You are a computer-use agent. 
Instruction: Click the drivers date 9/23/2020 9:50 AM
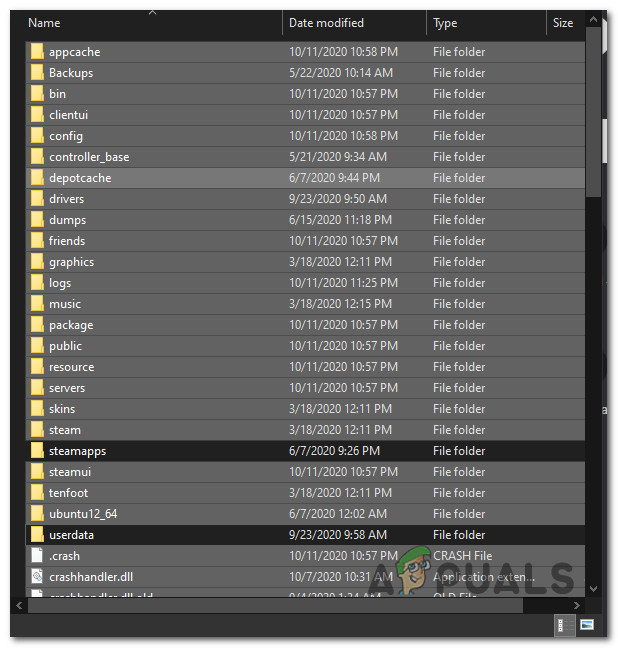pyautogui.click(x=338, y=199)
